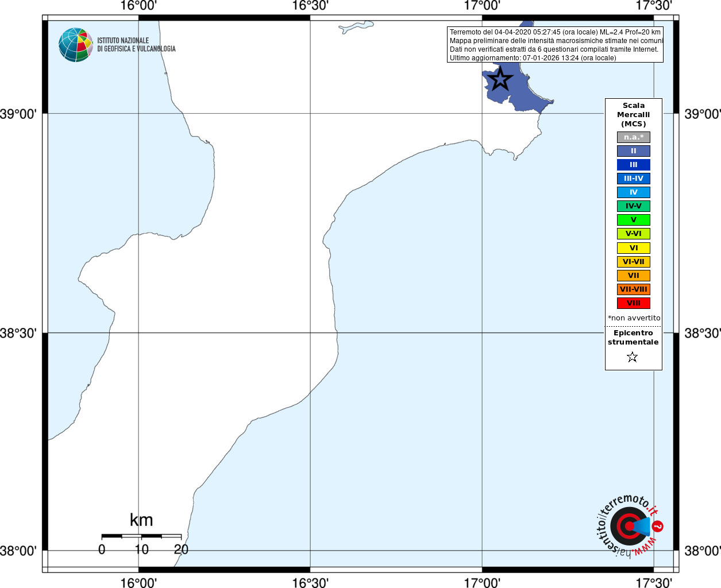This screenshot has height=588, width=721.
Task: Select the III-IV intensity legend swatch
Action: [x=634, y=179]
